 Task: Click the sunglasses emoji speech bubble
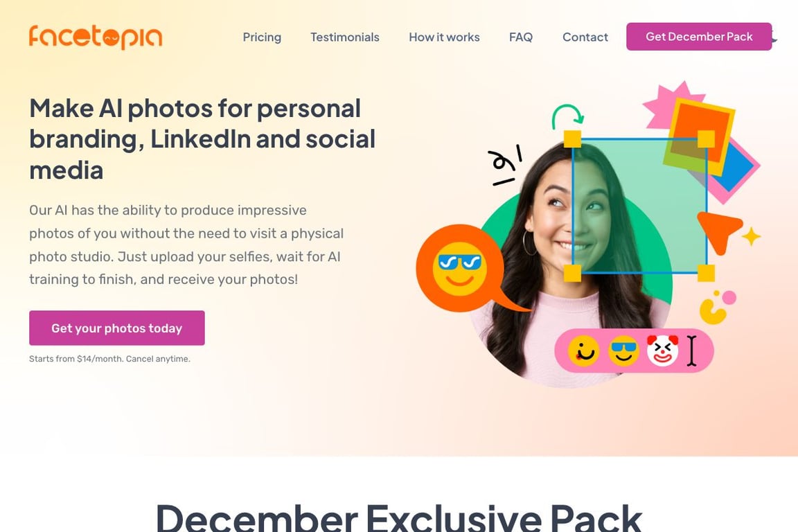click(461, 268)
